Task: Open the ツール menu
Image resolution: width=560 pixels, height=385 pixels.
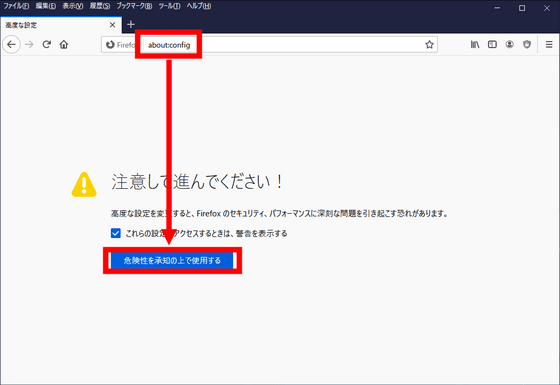Action: pyautogui.click(x=170, y=6)
